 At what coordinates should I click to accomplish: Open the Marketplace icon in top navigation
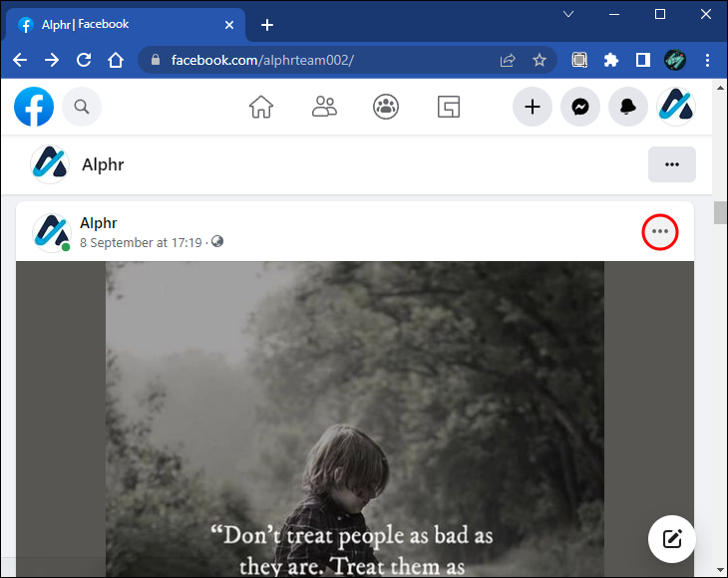[x=449, y=108]
